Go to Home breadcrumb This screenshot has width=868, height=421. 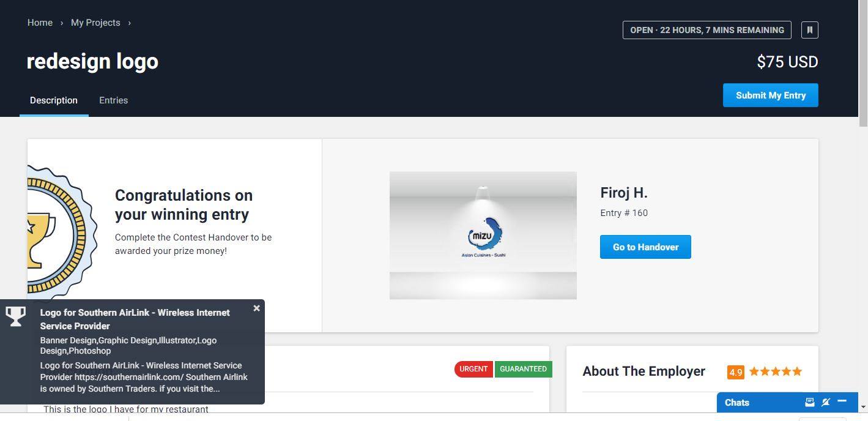[x=40, y=23]
